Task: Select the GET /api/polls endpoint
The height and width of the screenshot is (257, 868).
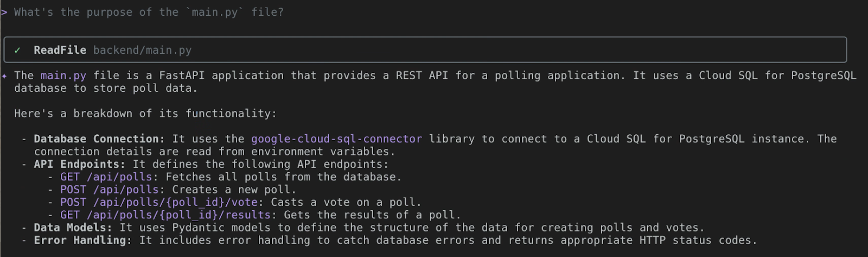Action: (x=109, y=177)
